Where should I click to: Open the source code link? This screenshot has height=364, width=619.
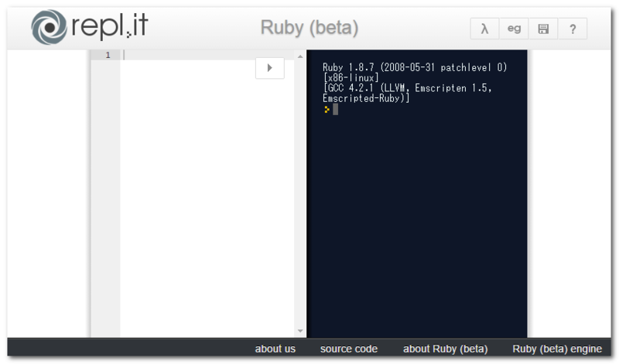point(349,349)
